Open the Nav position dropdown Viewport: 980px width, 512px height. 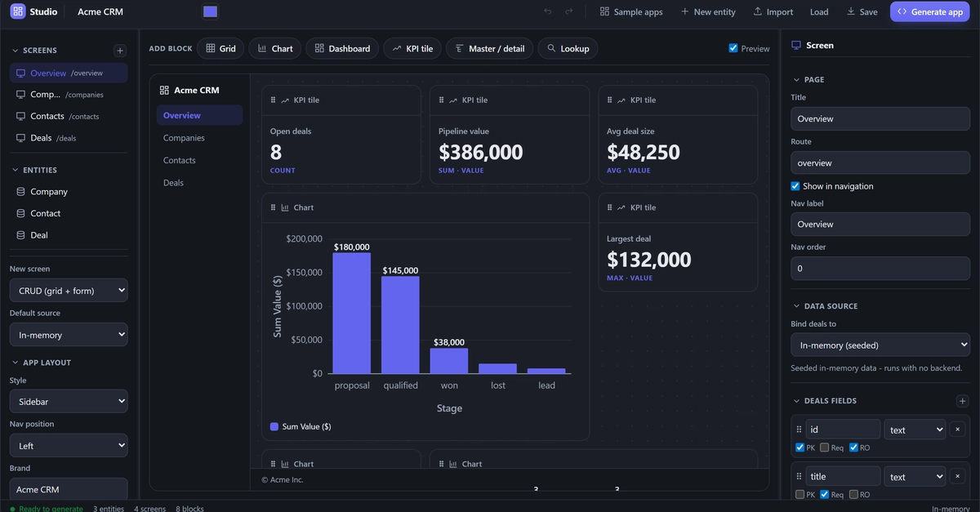69,446
